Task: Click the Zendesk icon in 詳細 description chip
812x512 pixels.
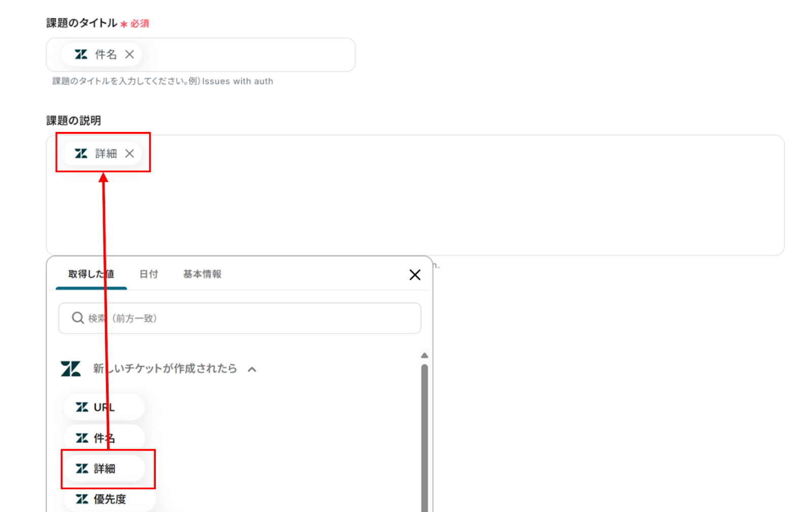Action: (x=81, y=153)
